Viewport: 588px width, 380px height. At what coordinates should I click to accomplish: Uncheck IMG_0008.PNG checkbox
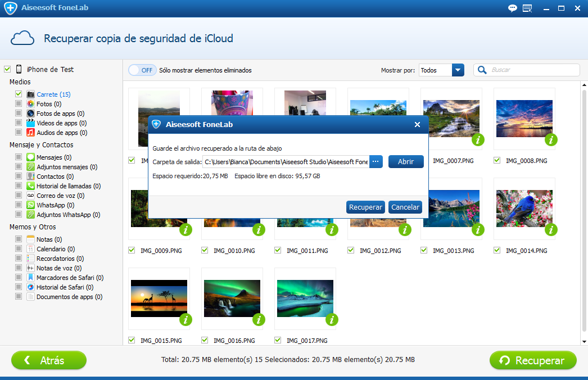(497, 160)
